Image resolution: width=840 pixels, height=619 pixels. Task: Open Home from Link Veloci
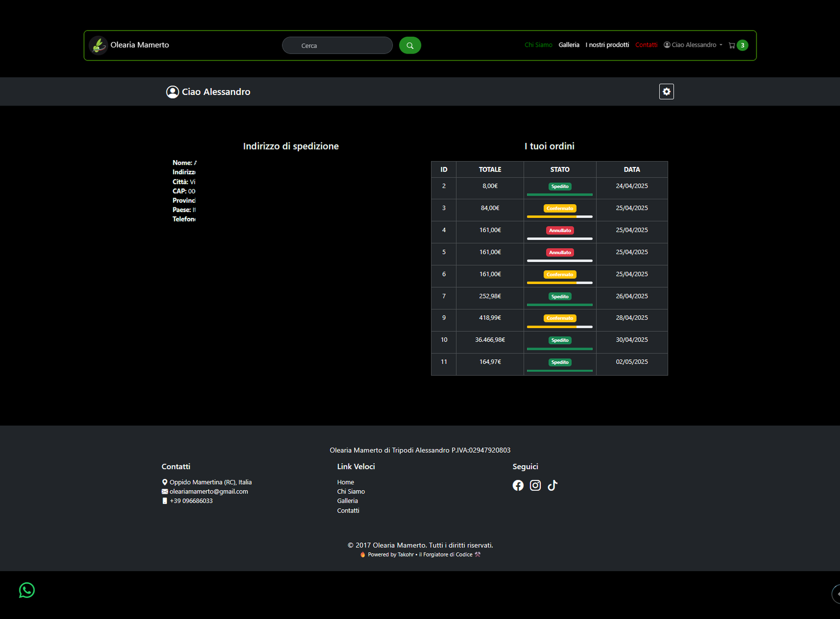click(345, 481)
